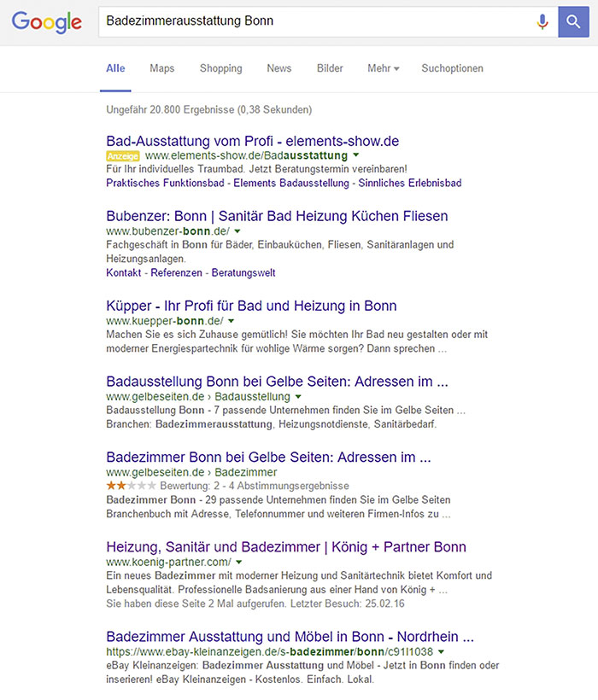Click www.kuepper-bonn.de/ URL text
This screenshot has width=598, height=700.
pyautogui.click(x=165, y=321)
